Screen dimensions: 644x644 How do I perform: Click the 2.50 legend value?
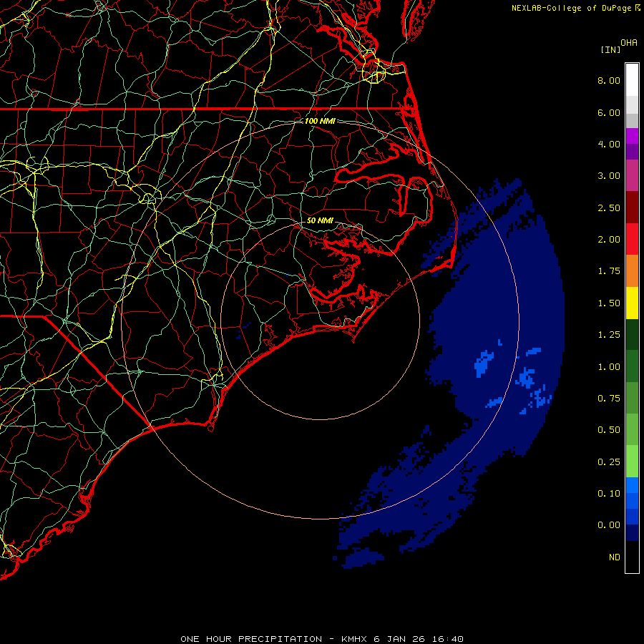tap(609, 208)
